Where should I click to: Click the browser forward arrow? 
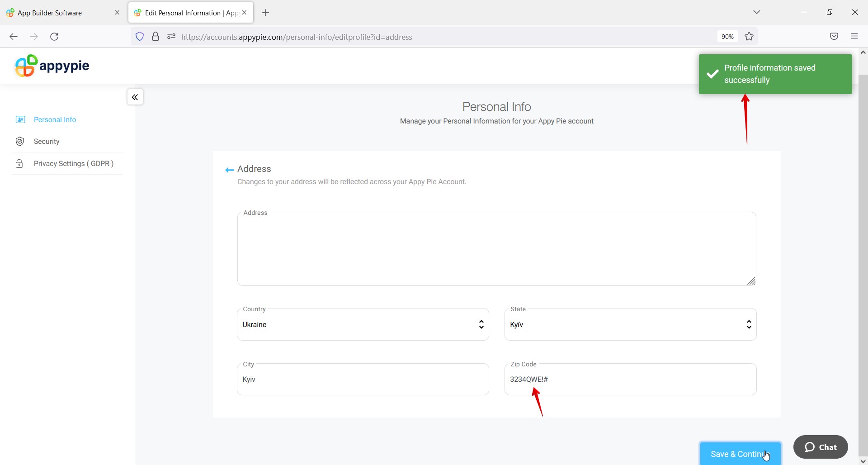(34, 37)
